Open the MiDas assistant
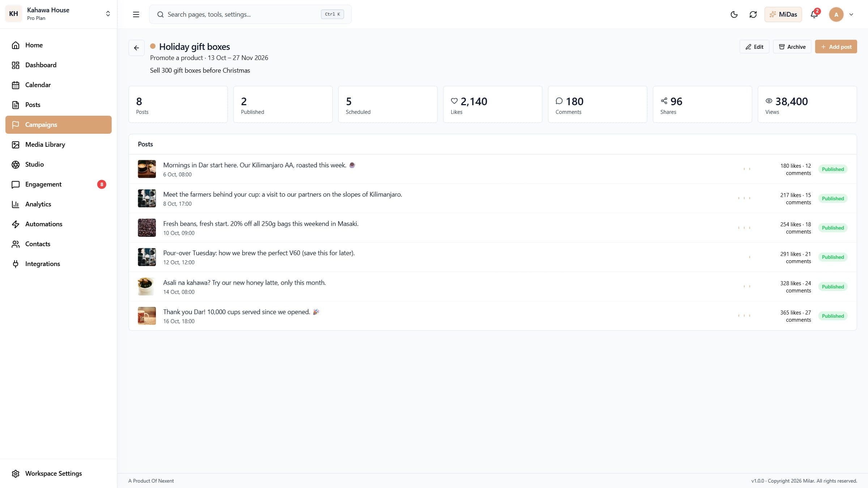This screenshot has width=868, height=488. pyautogui.click(x=783, y=14)
